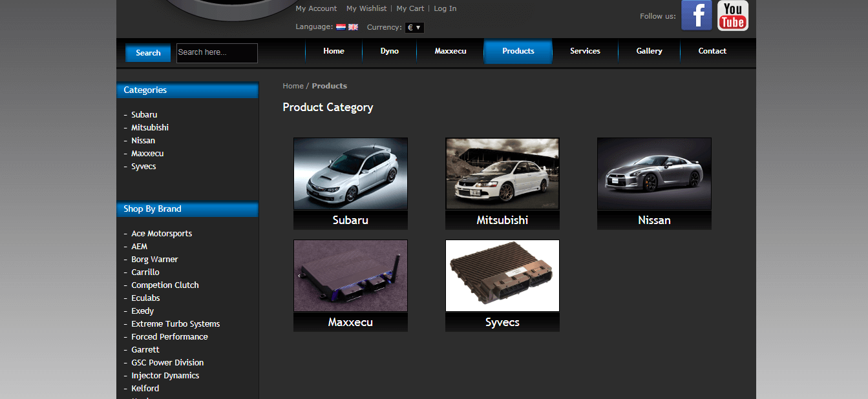Open the Contact menu item
The image size is (868, 399).
tap(712, 51)
